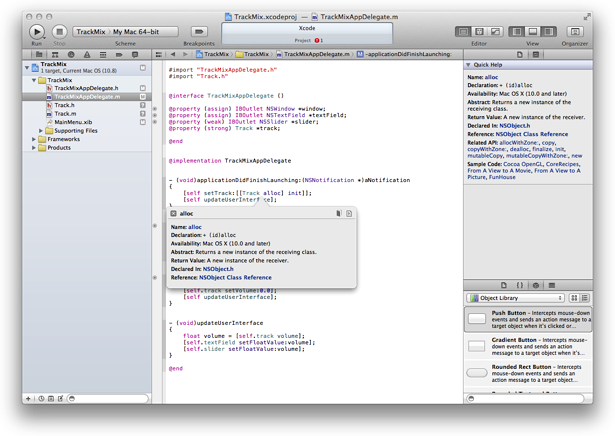Open NSObject Class Reference in Quick Help pane
The image size is (615, 436).
click(531, 134)
